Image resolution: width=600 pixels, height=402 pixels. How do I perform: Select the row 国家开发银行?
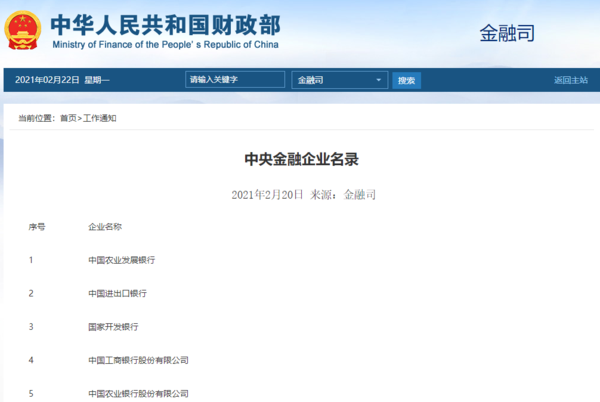click(113, 327)
